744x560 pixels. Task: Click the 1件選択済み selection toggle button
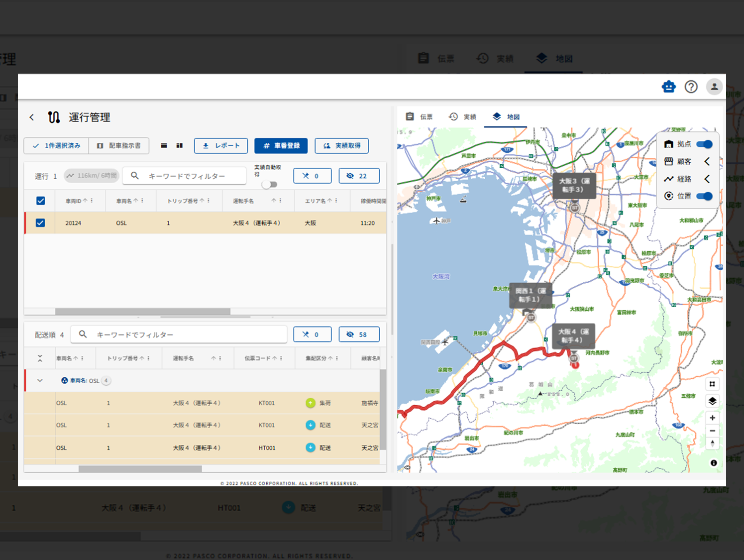pos(56,146)
